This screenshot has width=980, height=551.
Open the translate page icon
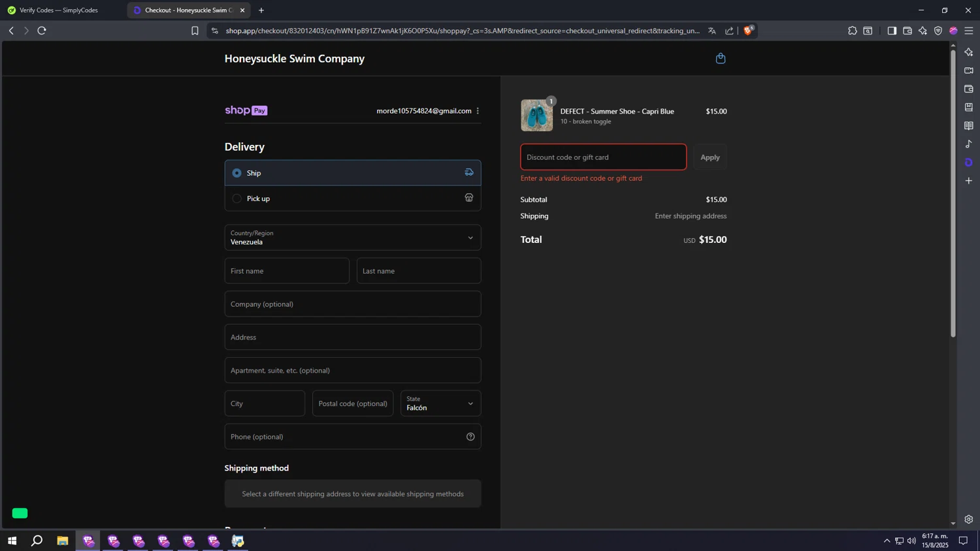pyautogui.click(x=712, y=31)
